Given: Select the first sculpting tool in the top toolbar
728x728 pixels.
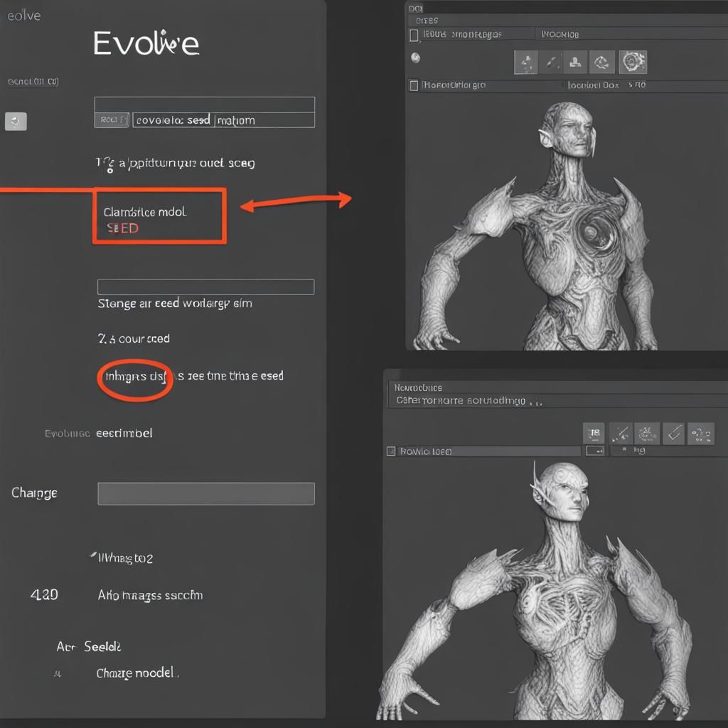Looking at the screenshot, I should click(x=527, y=62).
